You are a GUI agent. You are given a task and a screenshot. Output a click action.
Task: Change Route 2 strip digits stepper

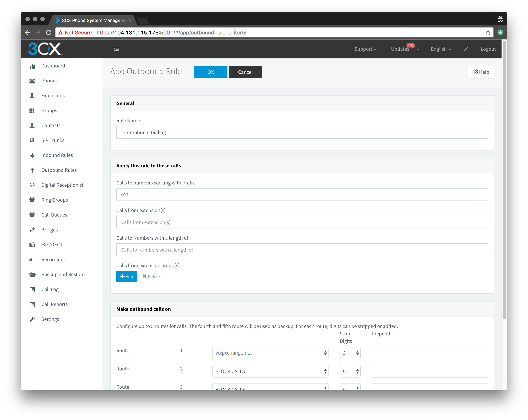(x=350, y=372)
